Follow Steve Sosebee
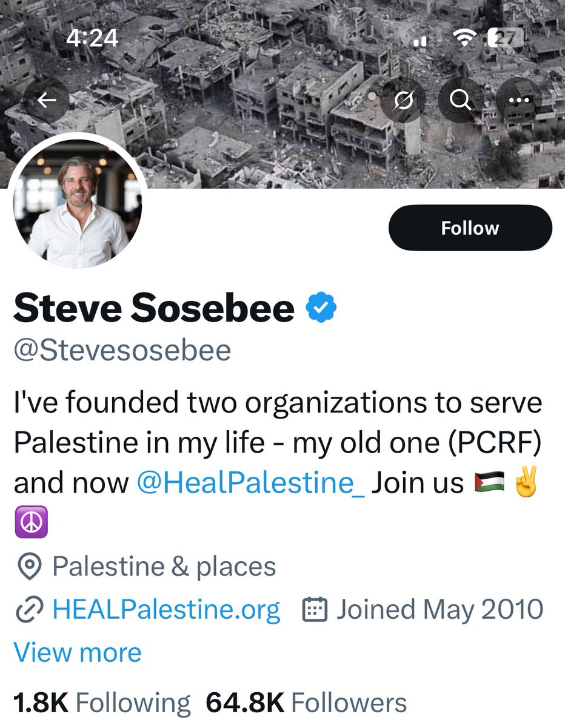This screenshot has width=565, height=728. tap(470, 228)
